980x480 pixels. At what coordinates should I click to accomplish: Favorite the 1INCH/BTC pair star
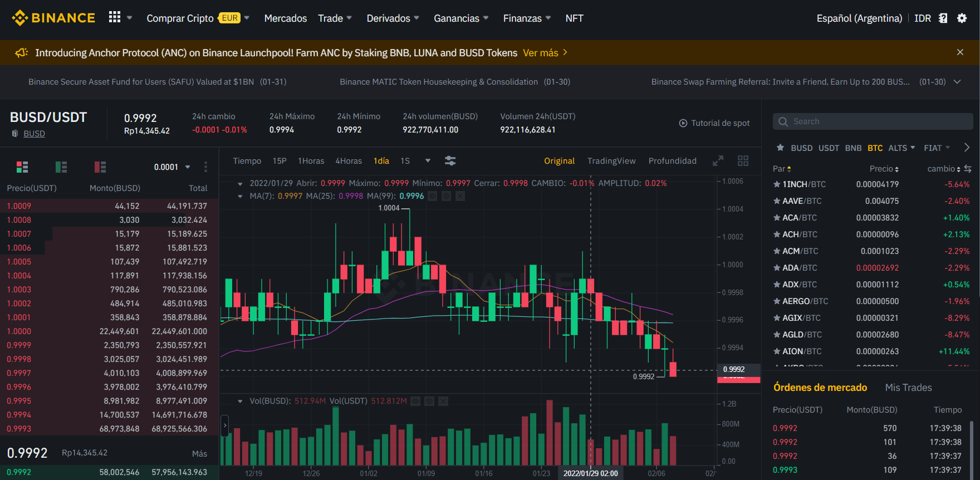[x=777, y=184]
